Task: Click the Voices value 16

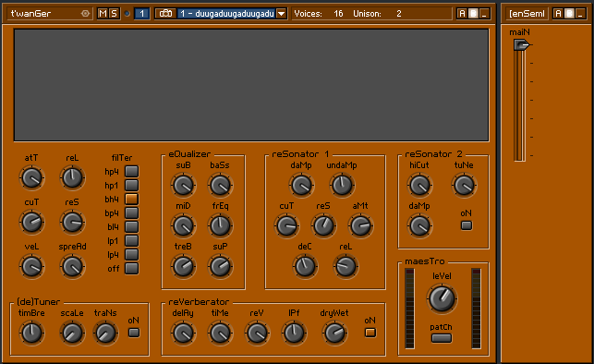Action: (x=338, y=14)
